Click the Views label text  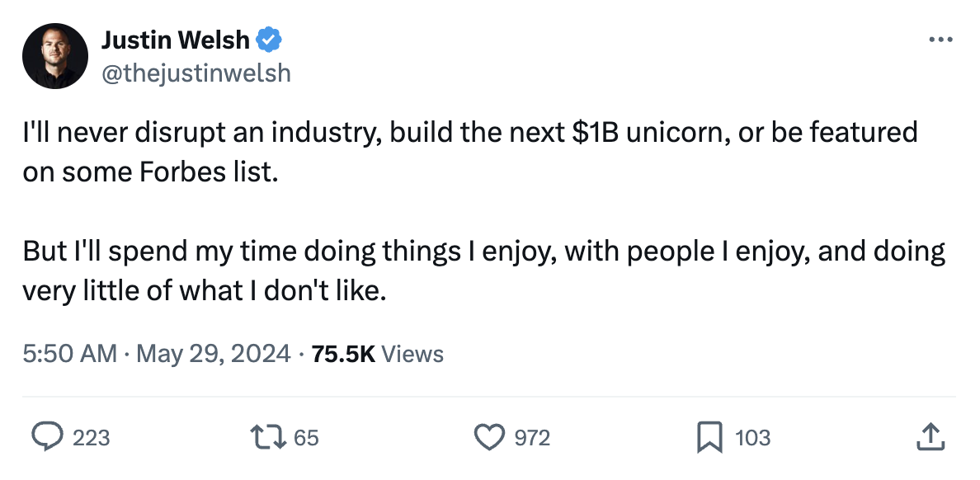413,354
